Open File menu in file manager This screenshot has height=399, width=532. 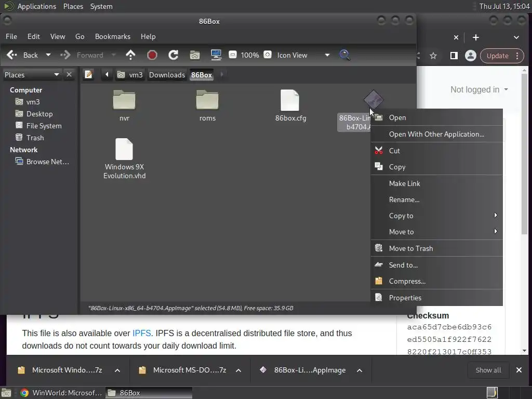click(11, 36)
